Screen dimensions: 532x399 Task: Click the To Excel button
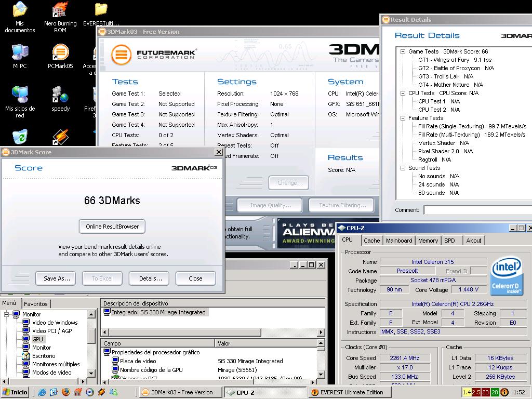click(102, 278)
